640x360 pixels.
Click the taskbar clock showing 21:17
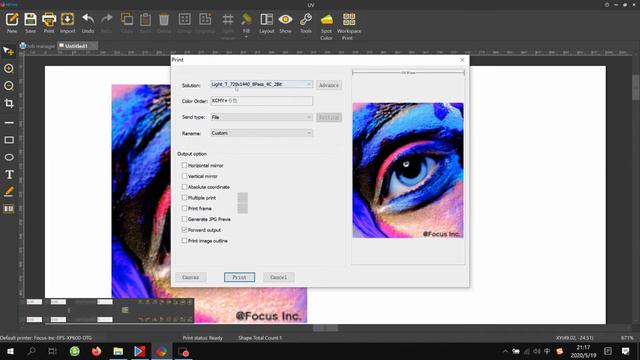pyautogui.click(x=583, y=351)
